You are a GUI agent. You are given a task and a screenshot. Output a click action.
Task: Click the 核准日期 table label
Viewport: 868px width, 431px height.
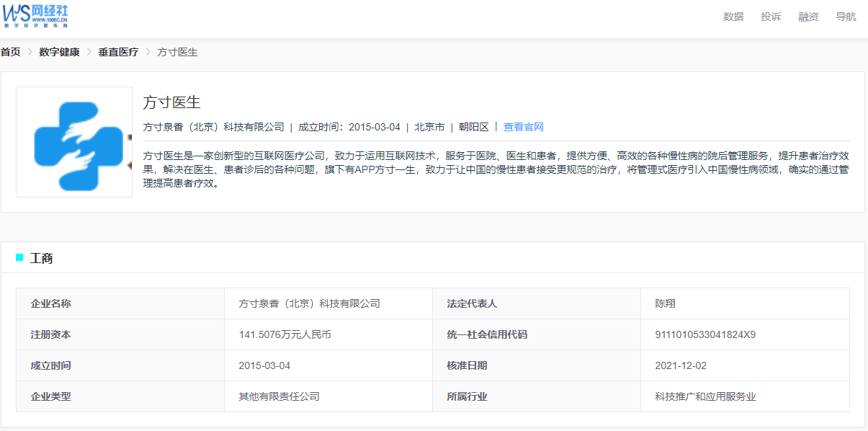coord(467,365)
